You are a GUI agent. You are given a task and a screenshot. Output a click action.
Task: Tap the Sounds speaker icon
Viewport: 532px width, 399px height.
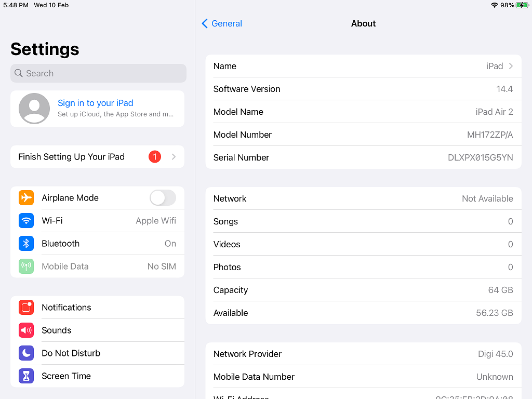26,330
